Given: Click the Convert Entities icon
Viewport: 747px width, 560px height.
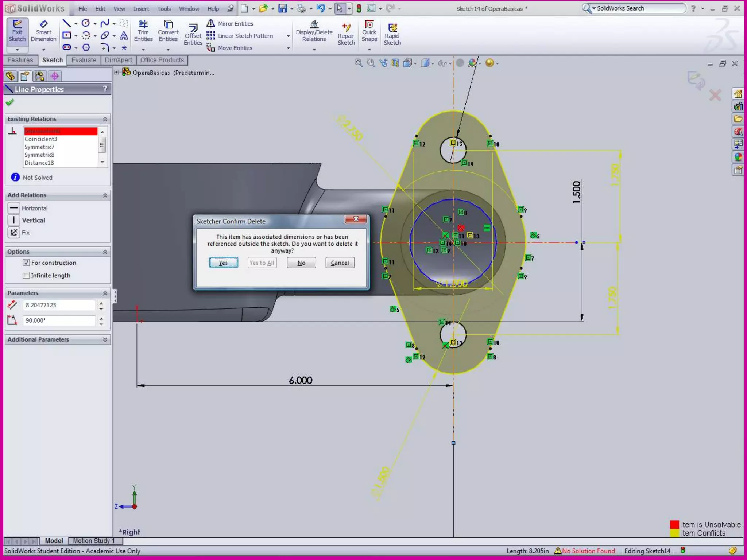Looking at the screenshot, I should tap(168, 31).
